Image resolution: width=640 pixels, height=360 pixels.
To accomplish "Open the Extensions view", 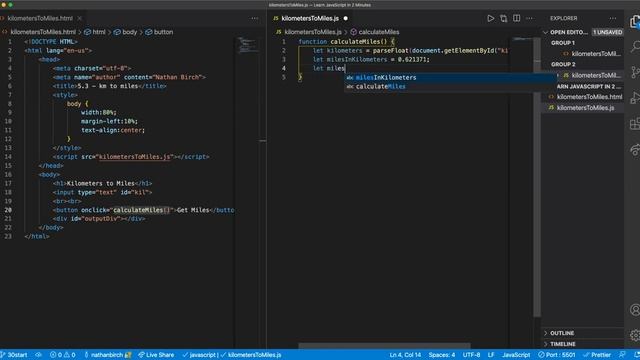I will (635, 123).
